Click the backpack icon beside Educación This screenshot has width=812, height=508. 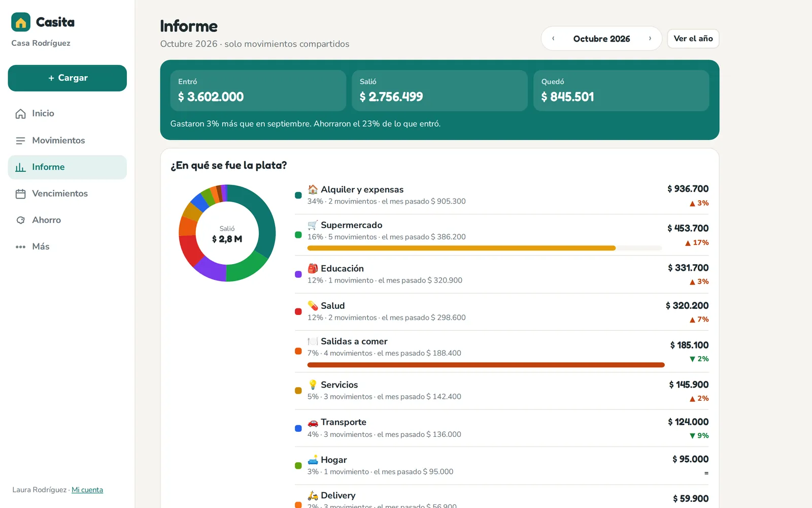click(x=313, y=268)
